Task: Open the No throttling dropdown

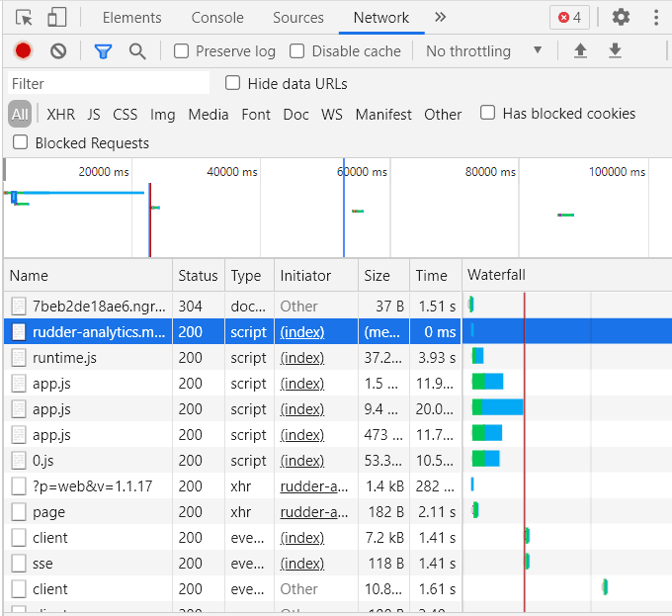Action: [x=483, y=50]
